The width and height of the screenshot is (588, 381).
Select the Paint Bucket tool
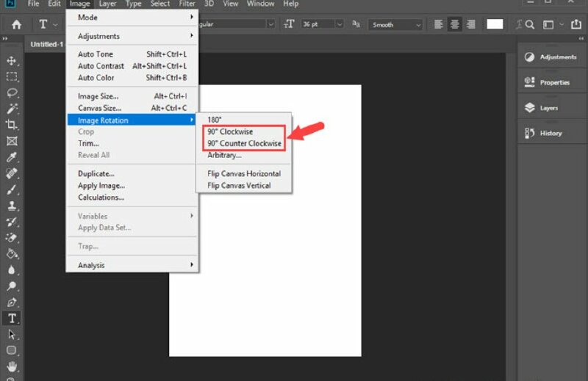[12, 254]
